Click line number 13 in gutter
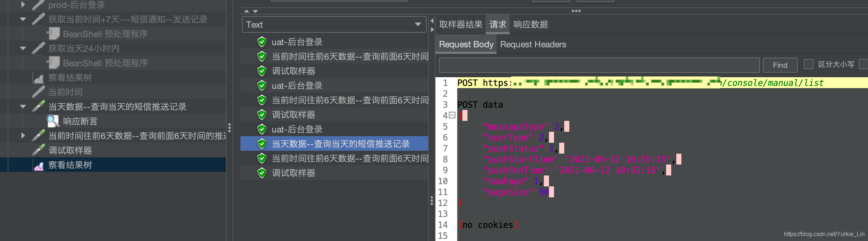Viewport: 868px width, 241px height. click(x=443, y=214)
